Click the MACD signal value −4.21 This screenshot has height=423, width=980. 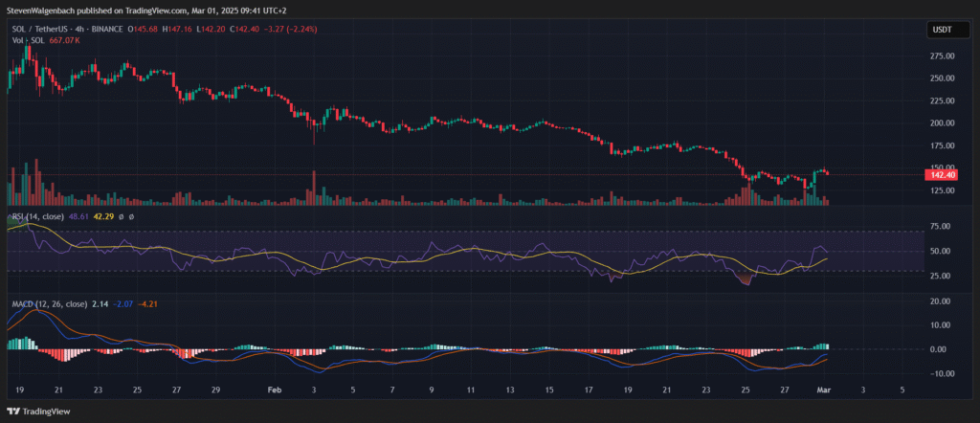point(146,304)
